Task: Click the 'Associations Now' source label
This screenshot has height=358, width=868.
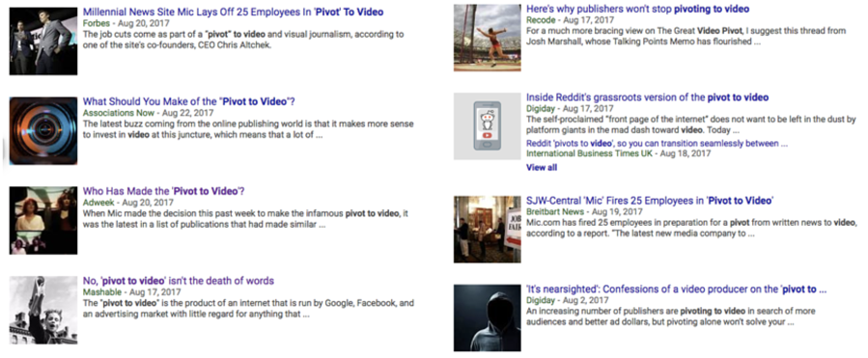Action: coord(119,113)
